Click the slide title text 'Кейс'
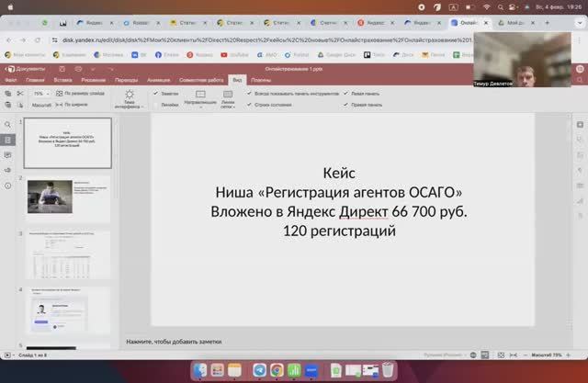The height and width of the screenshot is (383, 588). 339,174
